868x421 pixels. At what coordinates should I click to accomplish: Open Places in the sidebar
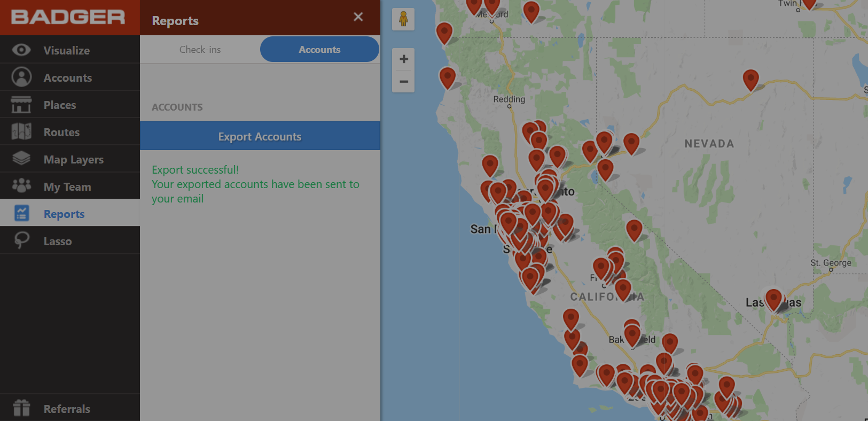pyautogui.click(x=60, y=105)
